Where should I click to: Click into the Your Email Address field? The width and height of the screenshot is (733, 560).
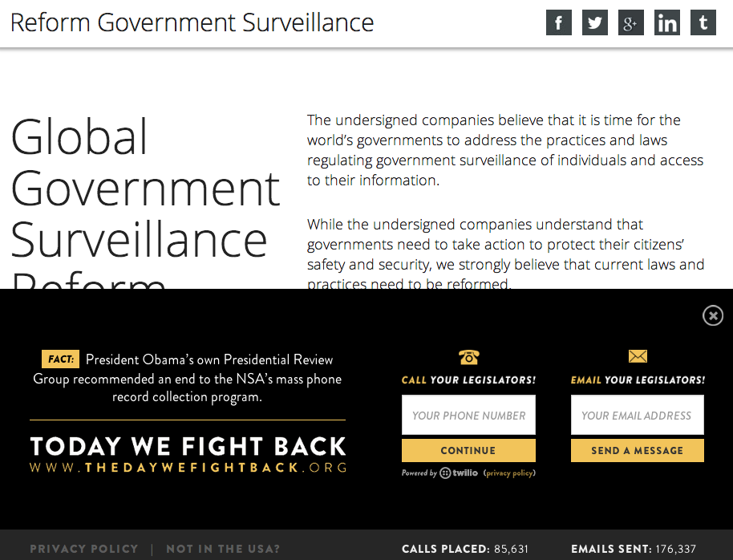click(x=637, y=416)
